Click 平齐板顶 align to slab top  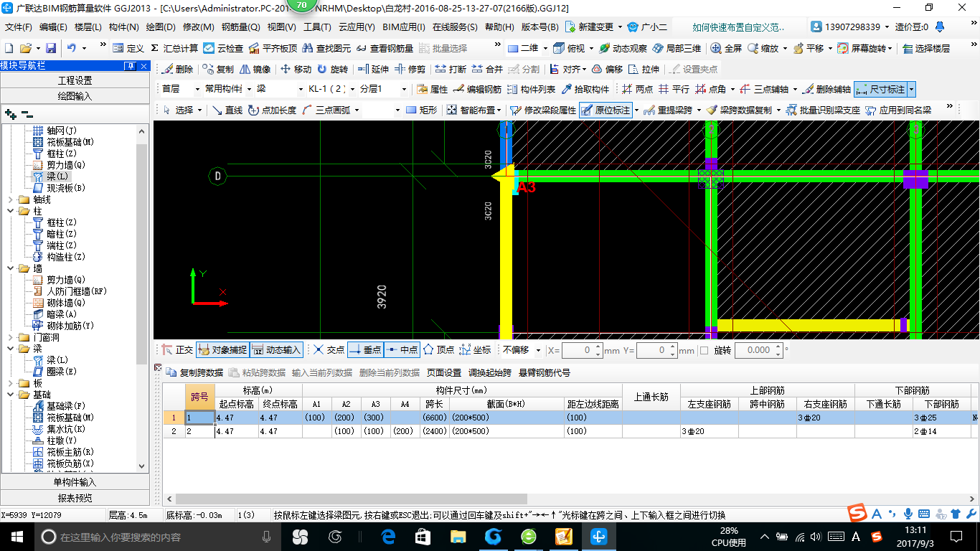click(273, 48)
